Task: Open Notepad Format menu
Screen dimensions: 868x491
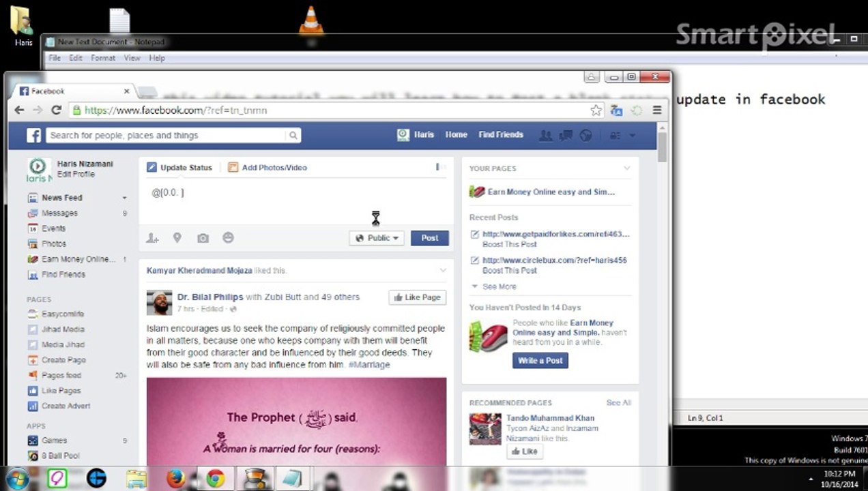Action: coord(103,58)
